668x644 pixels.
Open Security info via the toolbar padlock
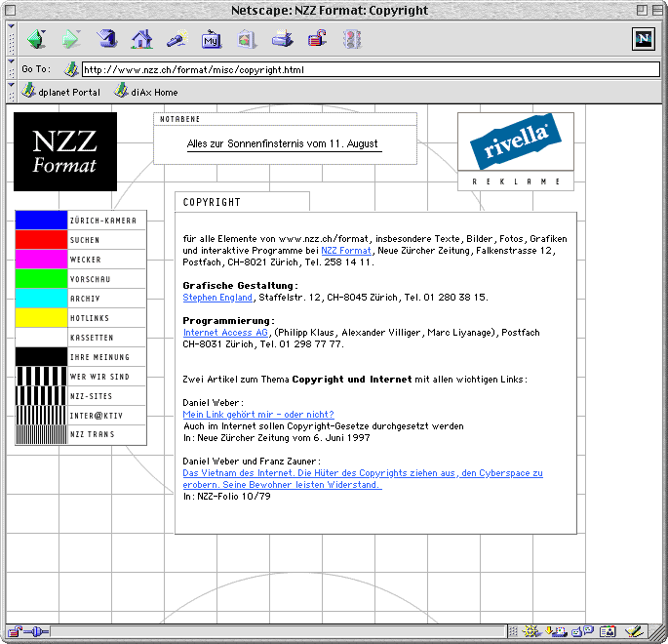coord(317,38)
